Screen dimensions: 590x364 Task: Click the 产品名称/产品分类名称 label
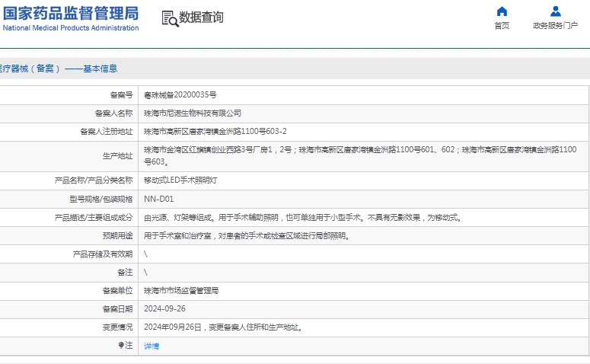coord(94,180)
